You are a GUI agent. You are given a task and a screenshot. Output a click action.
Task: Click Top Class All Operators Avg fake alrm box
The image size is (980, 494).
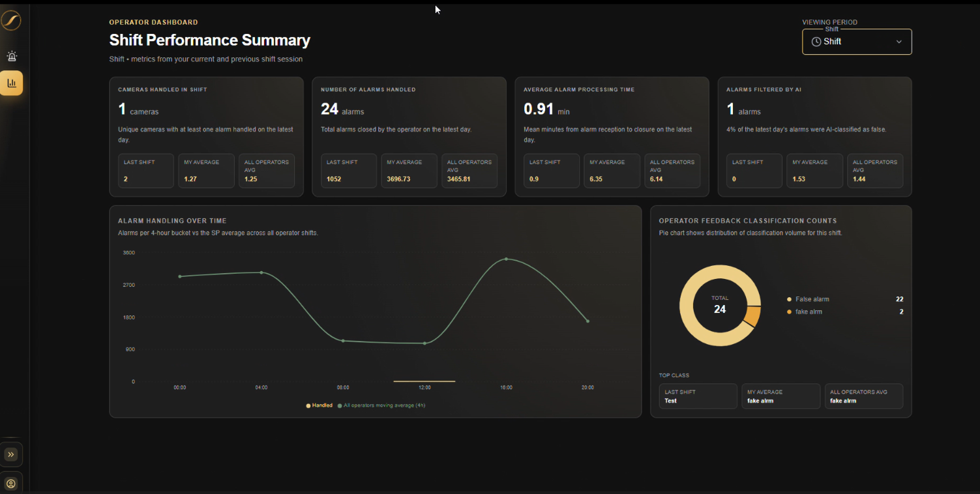864,396
